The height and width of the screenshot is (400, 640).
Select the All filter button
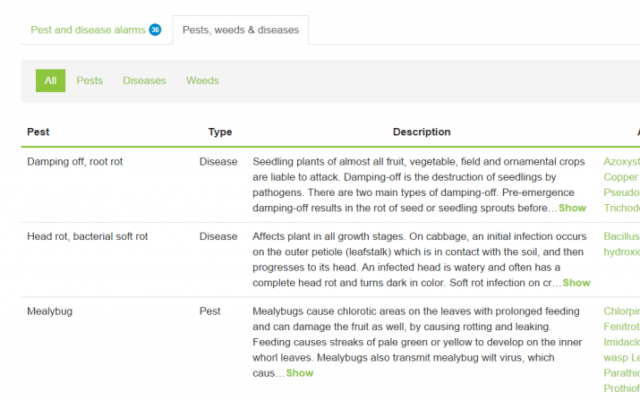(51, 80)
